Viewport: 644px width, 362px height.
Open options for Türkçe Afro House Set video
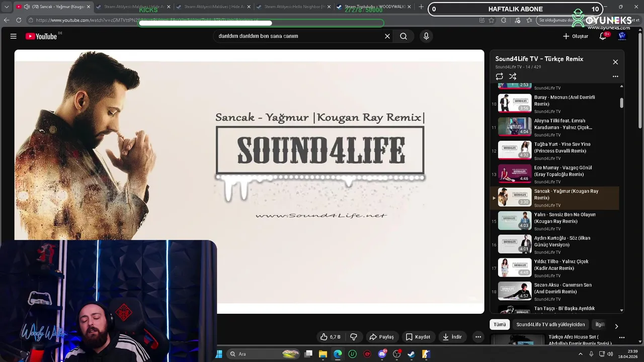coord(622,338)
